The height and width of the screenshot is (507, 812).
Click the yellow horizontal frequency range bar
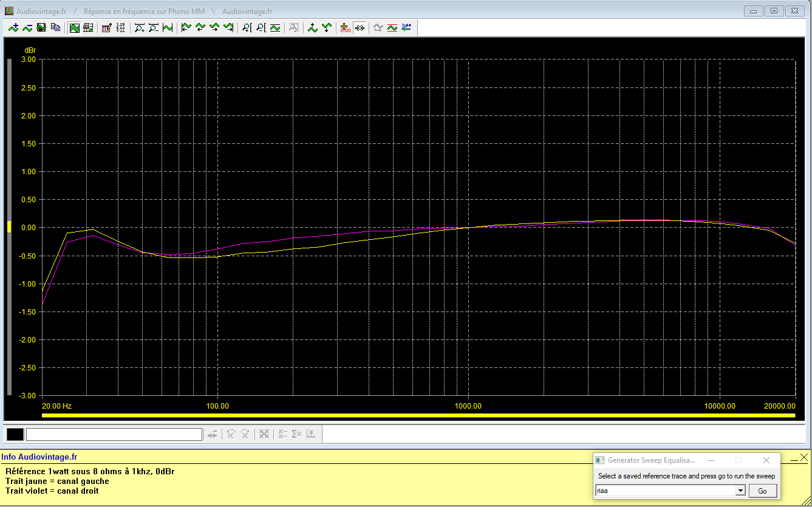tap(418, 415)
